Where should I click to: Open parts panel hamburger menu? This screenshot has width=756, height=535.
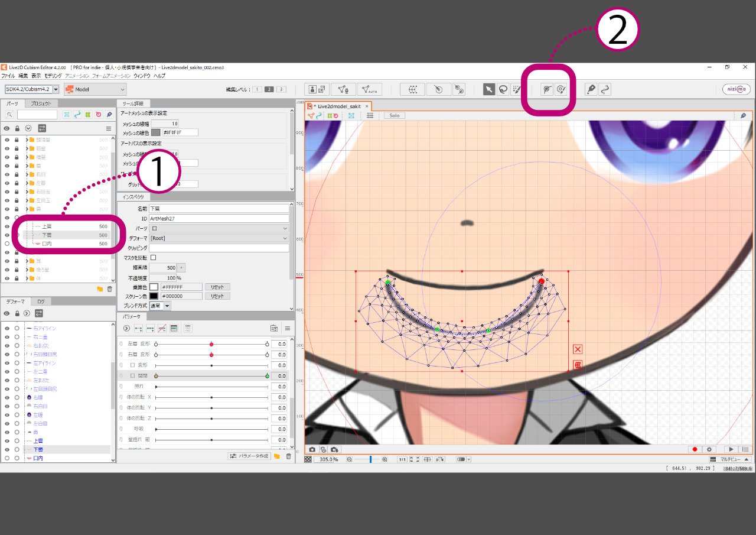(109, 128)
